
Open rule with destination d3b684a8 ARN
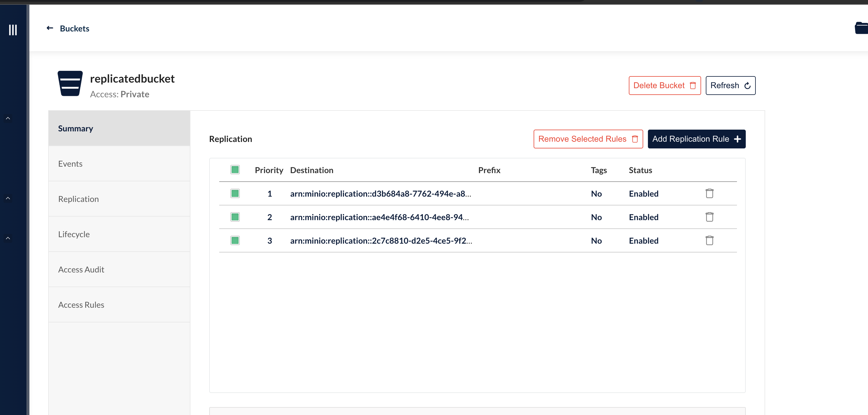coord(380,193)
